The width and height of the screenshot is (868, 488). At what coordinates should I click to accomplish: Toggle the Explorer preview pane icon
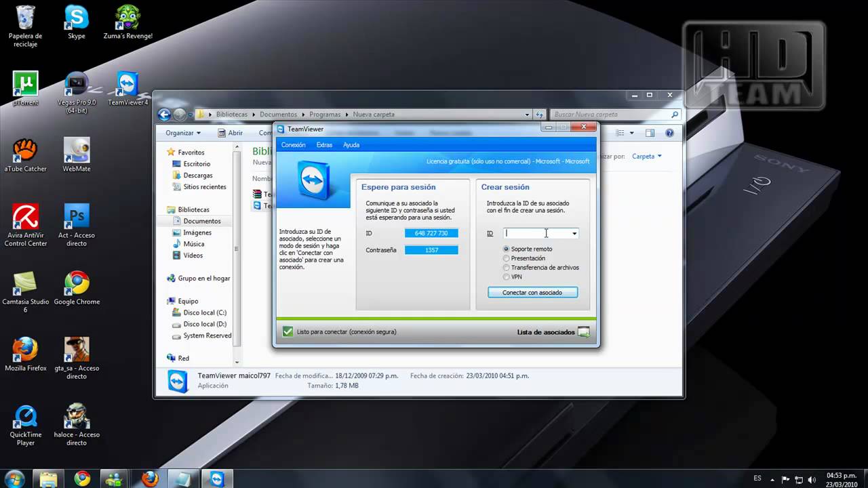click(x=650, y=133)
